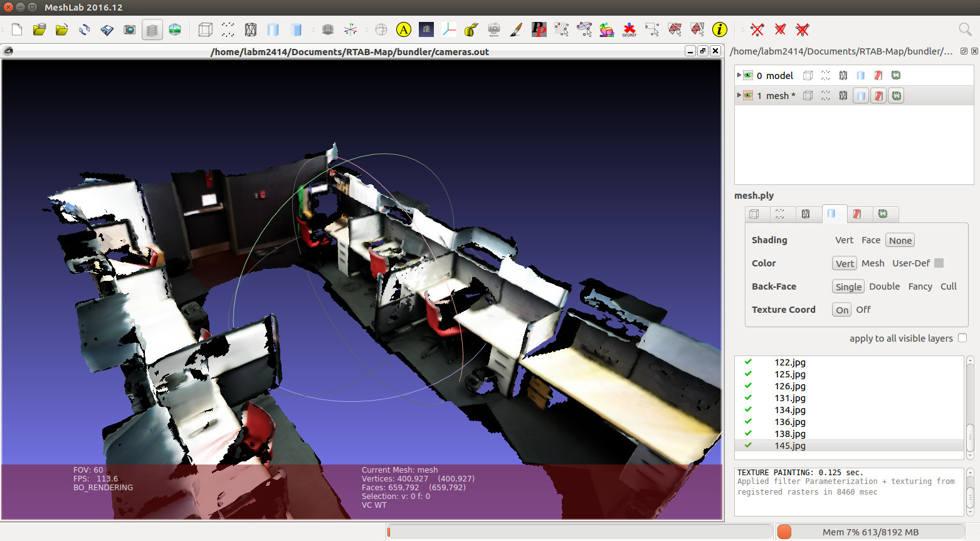Click the Import Mesh folder icon
Screen dimensions: 980x541
click(x=61, y=29)
